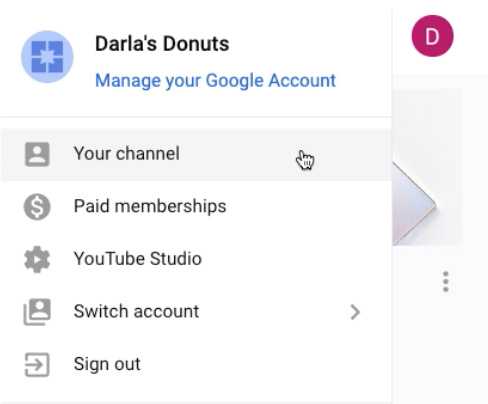
Task: Click the pink D account avatar
Action: pos(432,36)
